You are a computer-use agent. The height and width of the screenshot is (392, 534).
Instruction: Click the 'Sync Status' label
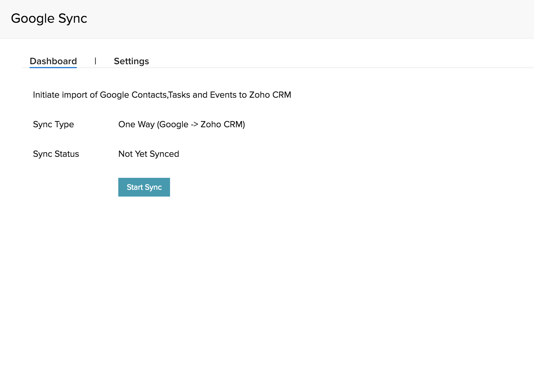56,154
